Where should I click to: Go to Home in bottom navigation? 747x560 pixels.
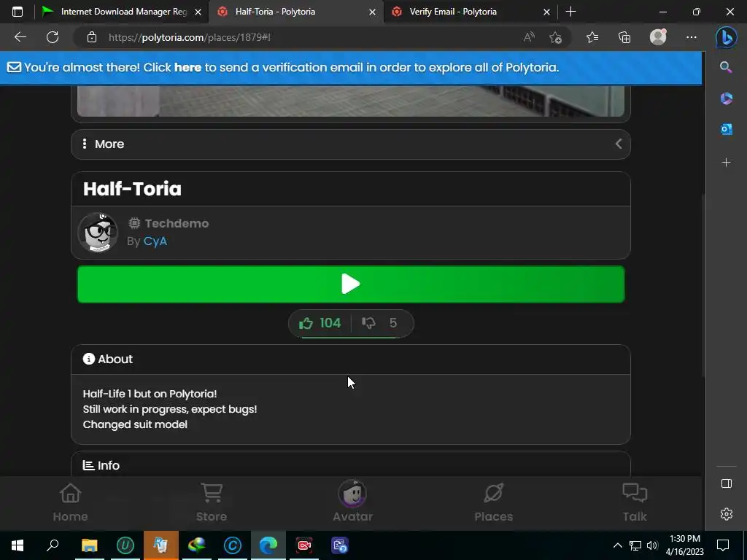(71, 503)
